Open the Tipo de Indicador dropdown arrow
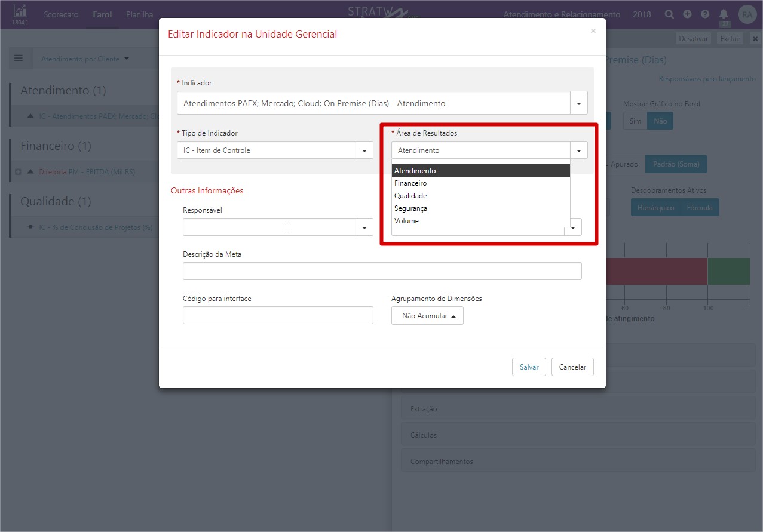The image size is (763, 532). click(364, 150)
